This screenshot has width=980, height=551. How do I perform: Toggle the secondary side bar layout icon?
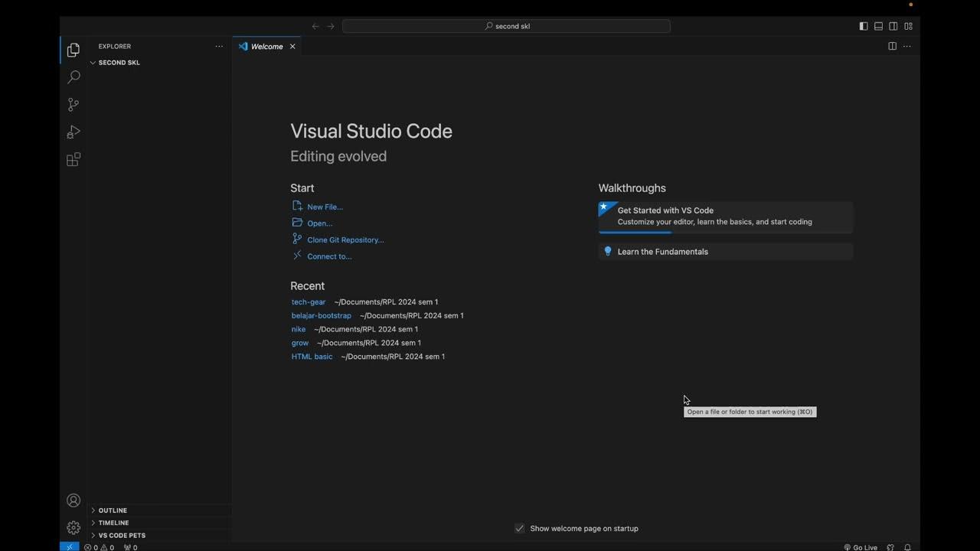pyautogui.click(x=893, y=26)
